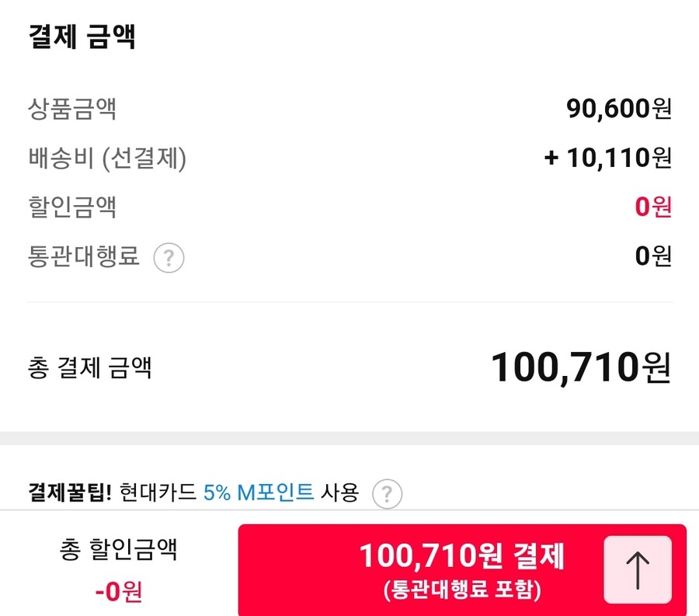Screen dimensions: 699x616
Task: Click the large 100,710원 total amount
Action: point(580,367)
